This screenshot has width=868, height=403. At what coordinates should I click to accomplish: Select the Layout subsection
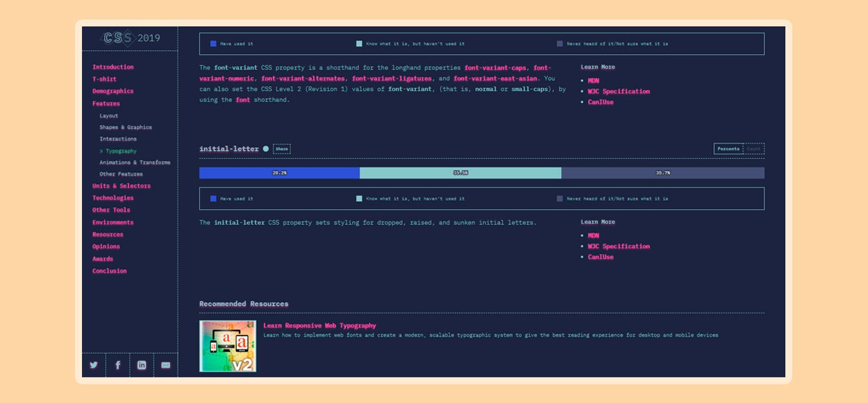(x=108, y=115)
